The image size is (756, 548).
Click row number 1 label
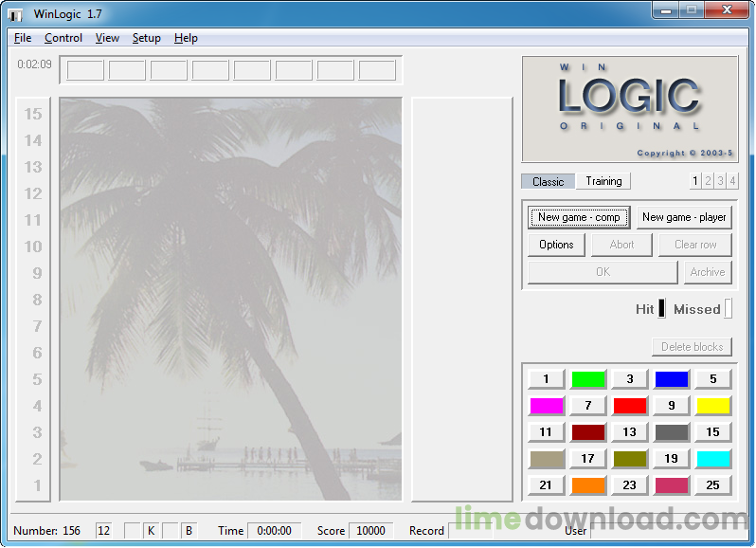click(x=37, y=485)
